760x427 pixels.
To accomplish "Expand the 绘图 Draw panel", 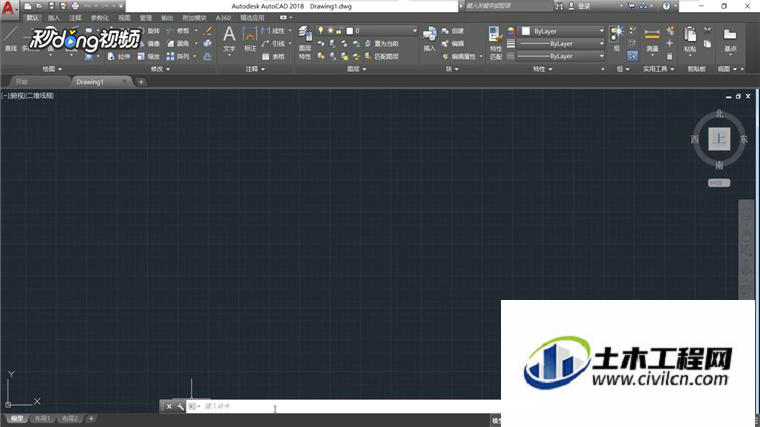I will pyautogui.click(x=52, y=69).
